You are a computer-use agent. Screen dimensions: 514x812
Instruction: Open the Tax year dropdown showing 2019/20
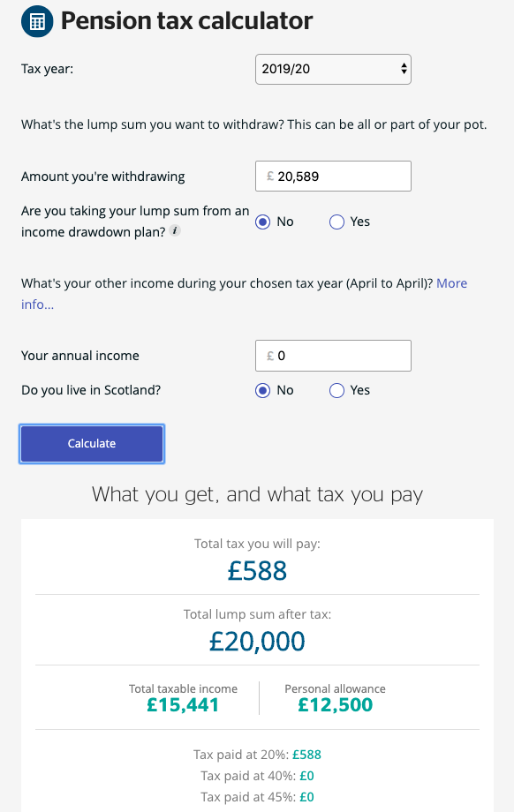[x=333, y=69]
